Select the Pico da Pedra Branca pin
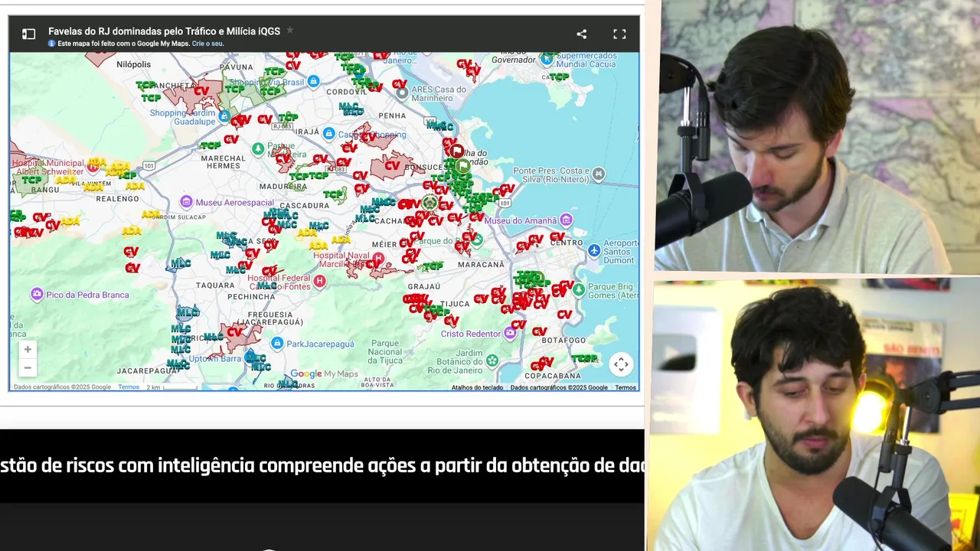 click(x=36, y=295)
